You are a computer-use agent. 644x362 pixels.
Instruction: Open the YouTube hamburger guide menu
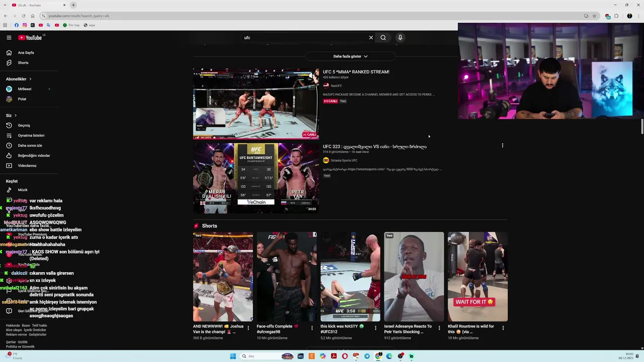(9, 38)
